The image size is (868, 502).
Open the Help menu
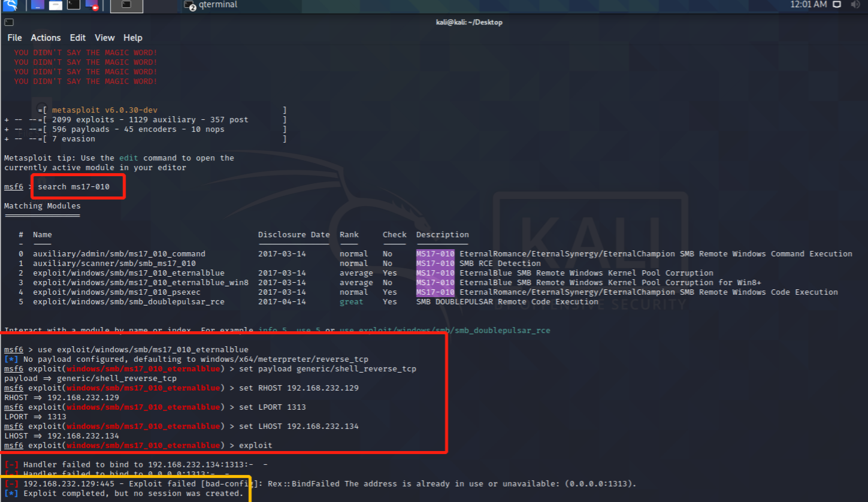pos(133,38)
